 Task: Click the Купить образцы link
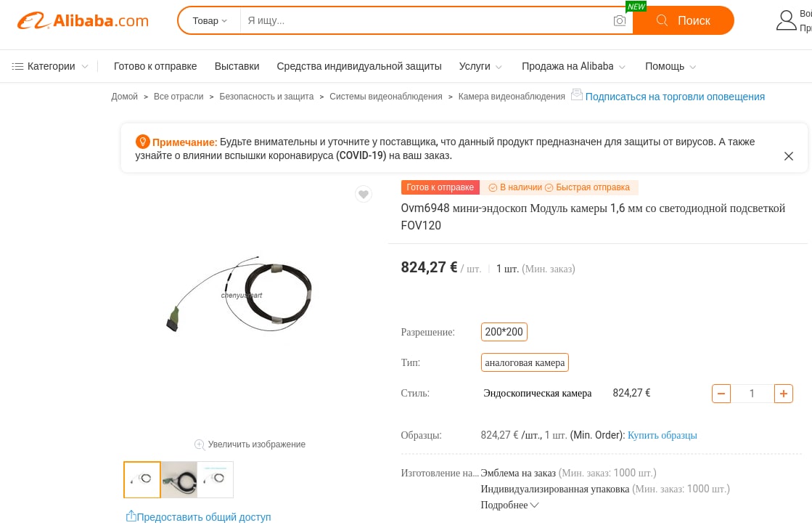click(x=662, y=435)
